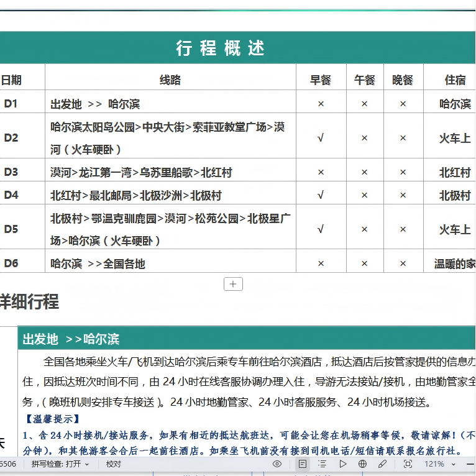Click the 【温馨提示】 blue heading
Image resolution: width=476 pixels, height=476 pixels.
[52, 419]
